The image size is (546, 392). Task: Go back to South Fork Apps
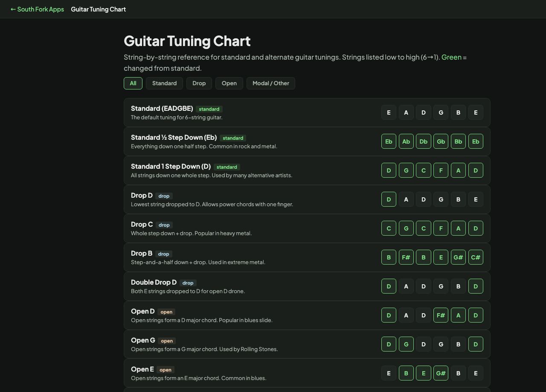[37, 9]
